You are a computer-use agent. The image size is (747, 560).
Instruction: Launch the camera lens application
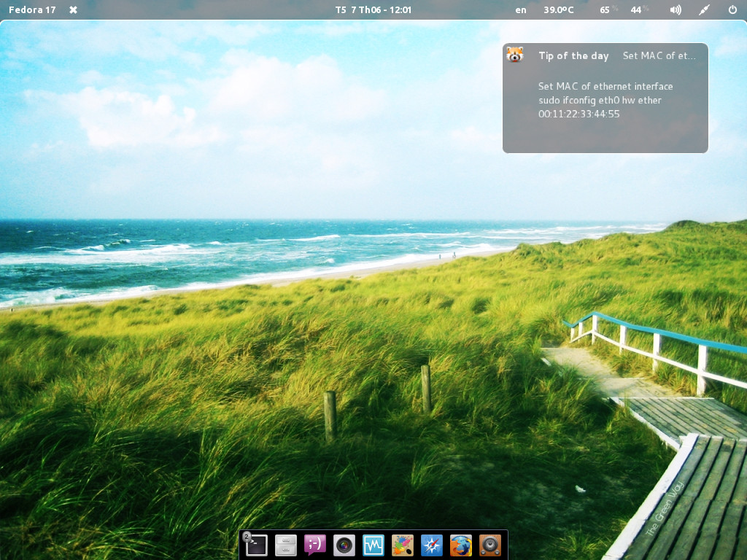[344, 545]
